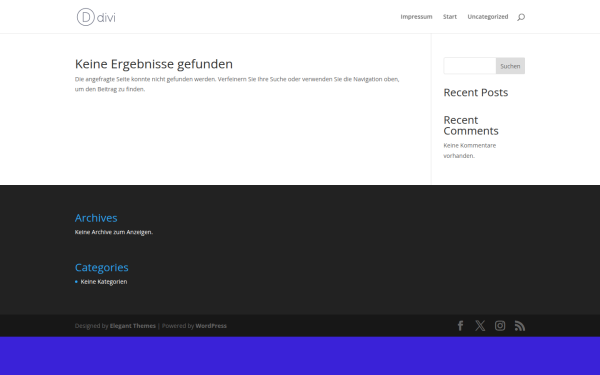Follow the Elegant Themes footer link

[x=133, y=326]
